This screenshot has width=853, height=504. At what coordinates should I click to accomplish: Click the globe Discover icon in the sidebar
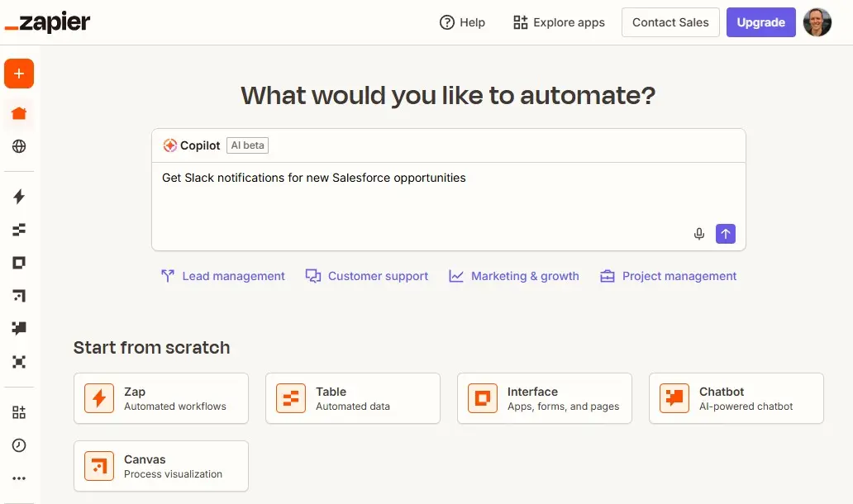tap(18, 147)
